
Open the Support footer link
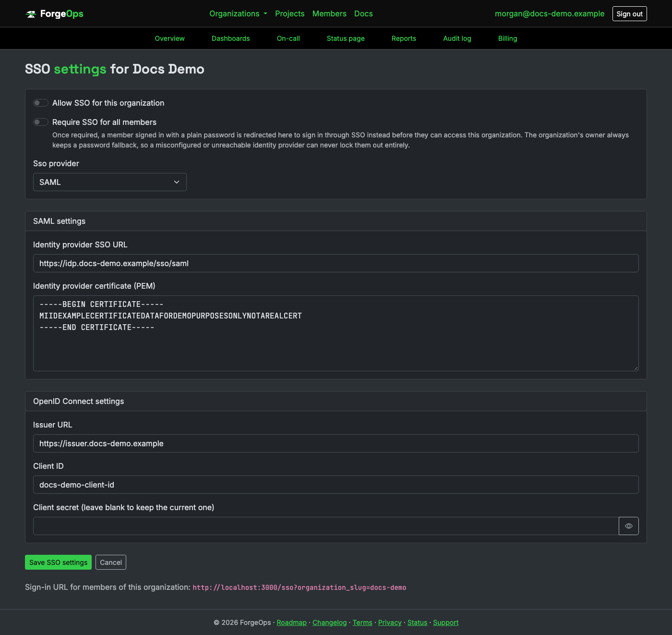(x=445, y=623)
